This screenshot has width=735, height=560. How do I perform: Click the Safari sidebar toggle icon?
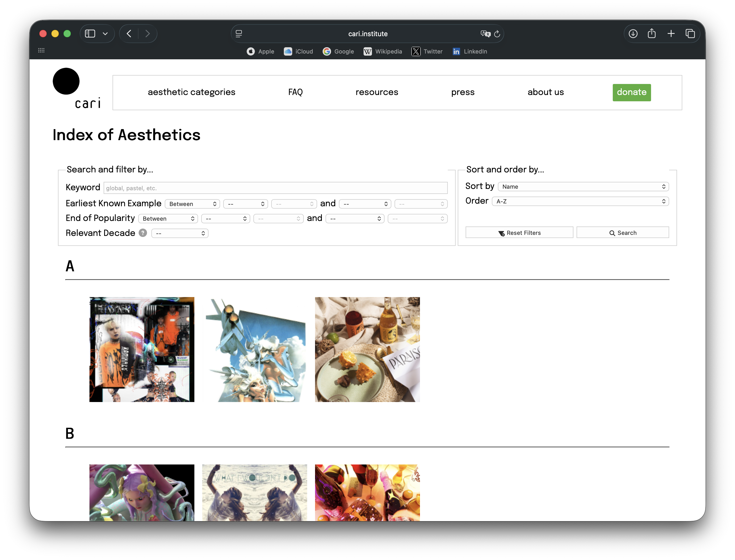point(90,34)
